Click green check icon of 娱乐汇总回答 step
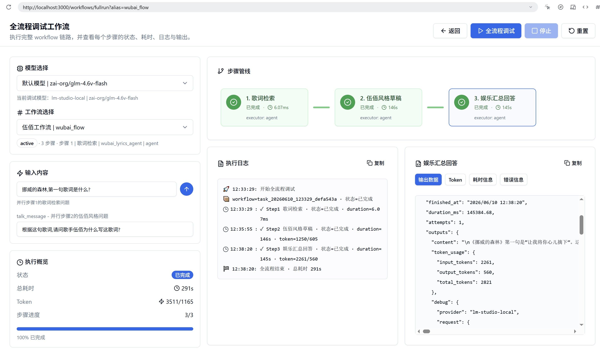Image resolution: width=600 pixels, height=364 pixels. [x=461, y=102]
